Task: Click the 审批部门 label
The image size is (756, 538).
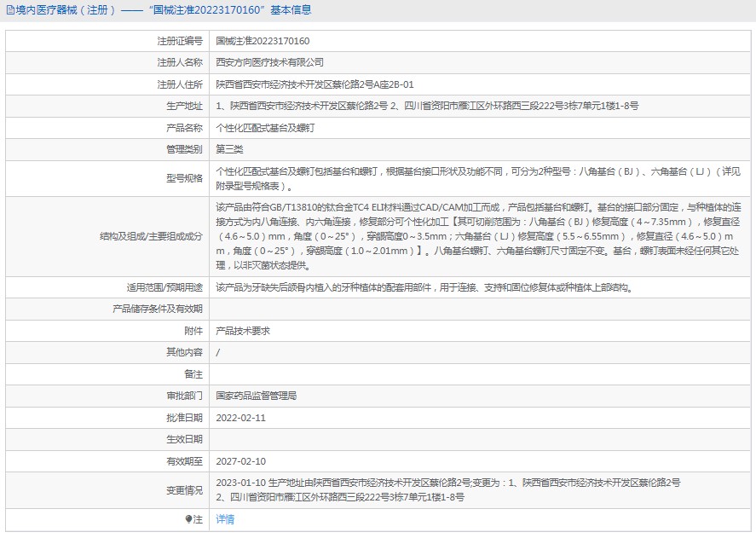Action: tap(185, 396)
